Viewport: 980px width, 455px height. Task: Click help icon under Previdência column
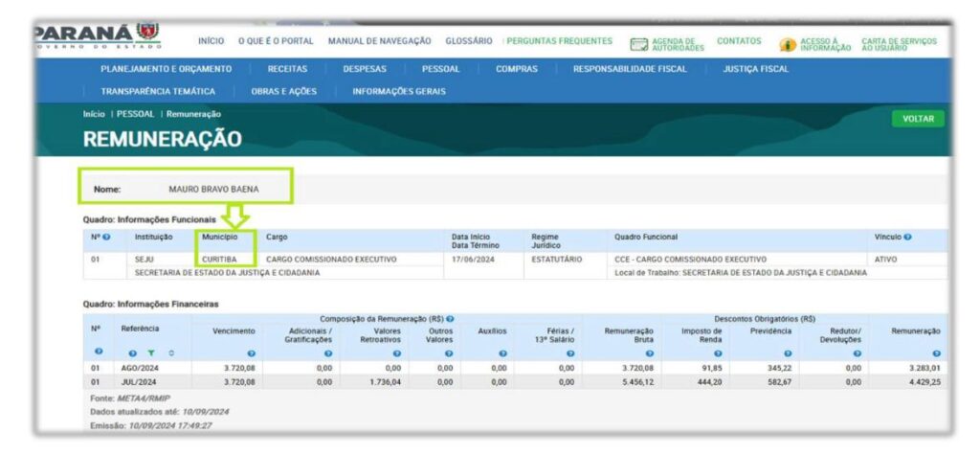[x=788, y=353]
